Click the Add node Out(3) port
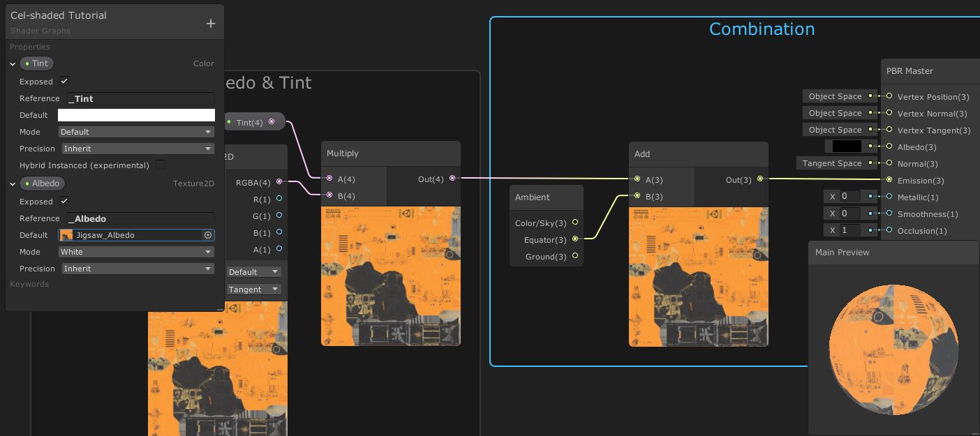Viewport: 980px width, 436px height. pyautogui.click(x=760, y=179)
